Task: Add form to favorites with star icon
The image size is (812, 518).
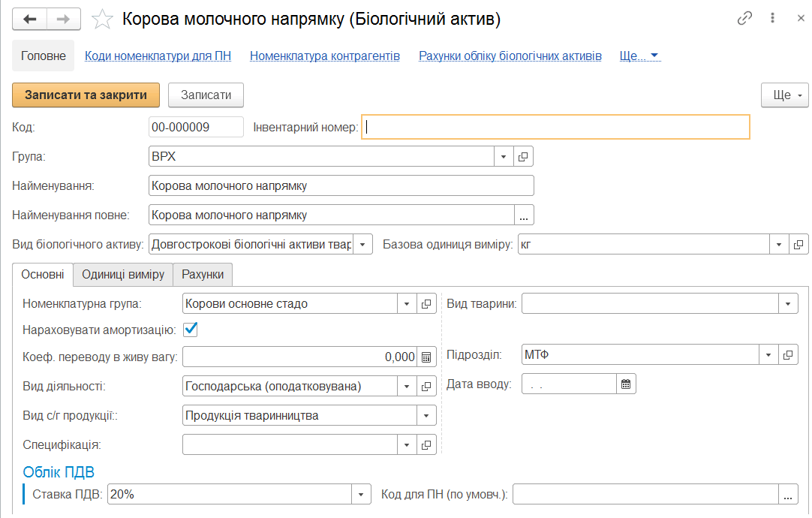Action: tap(102, 20)
